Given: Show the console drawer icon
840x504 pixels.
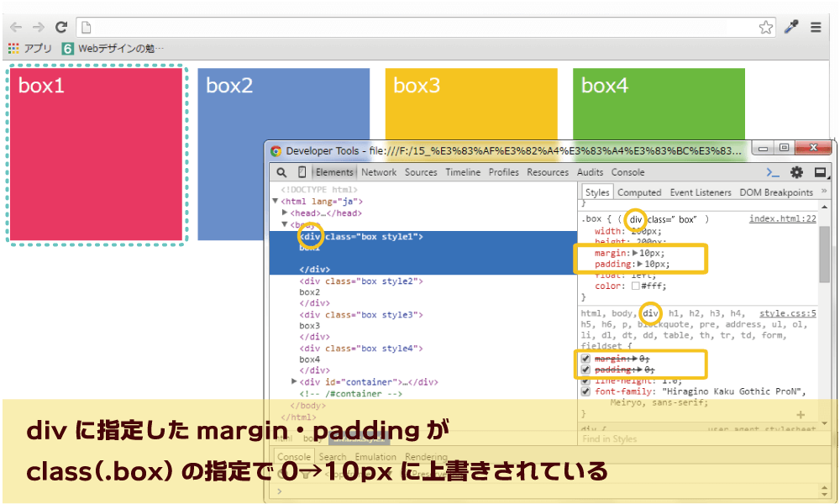Looking at the screenshot, I should tap(774, 171).
